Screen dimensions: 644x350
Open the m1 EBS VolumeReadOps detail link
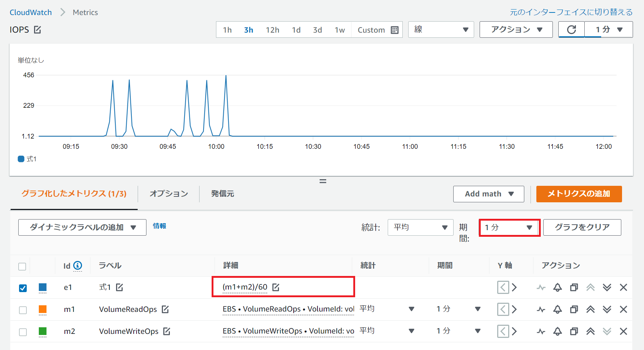click(288, 309)
